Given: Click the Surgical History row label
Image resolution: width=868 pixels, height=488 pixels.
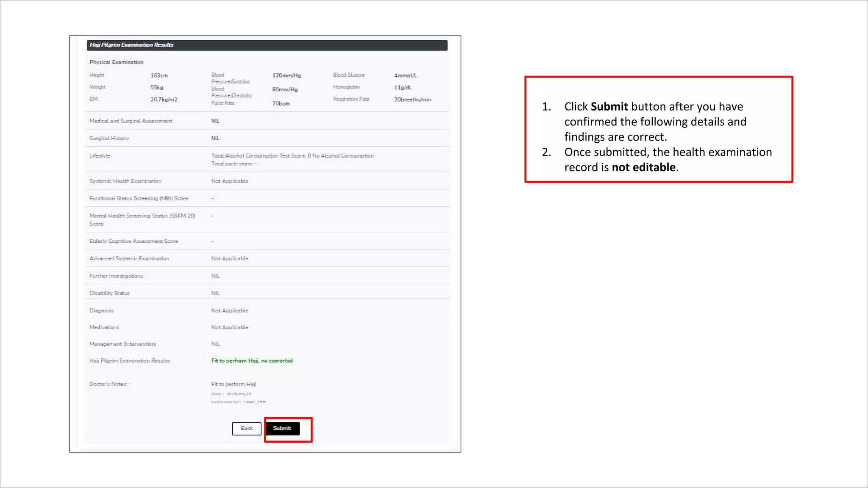Looking at the screenshot, I should point(109,139).
